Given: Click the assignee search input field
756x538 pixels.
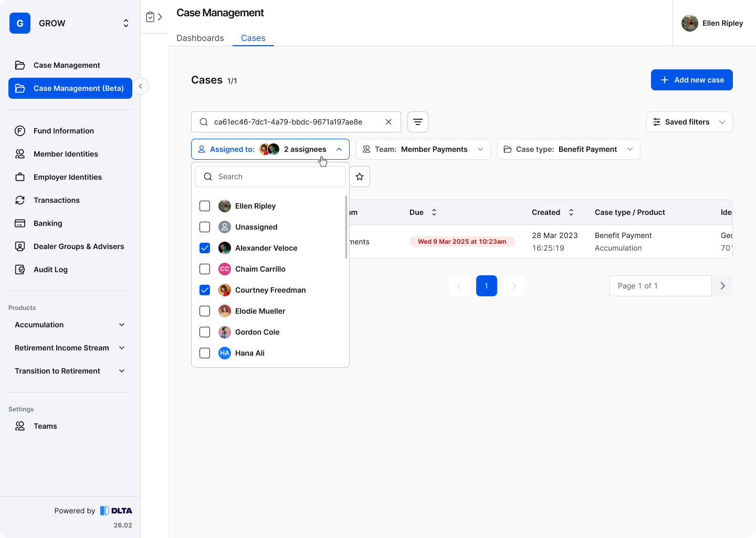Looking at the screenshot, I should coord(278,177).
